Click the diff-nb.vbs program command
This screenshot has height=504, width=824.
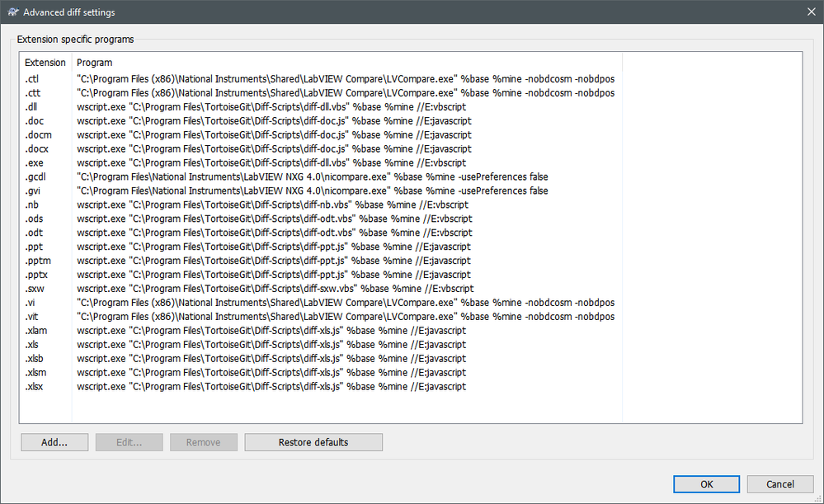click(272, 205)
